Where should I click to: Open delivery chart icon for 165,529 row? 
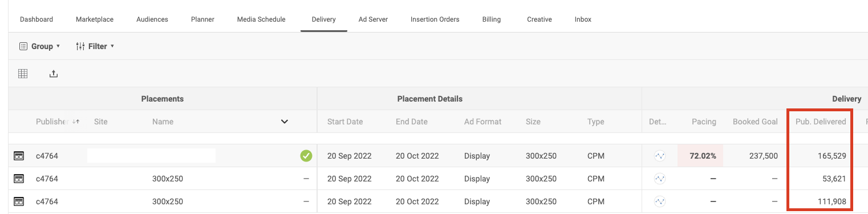point(660,156)
